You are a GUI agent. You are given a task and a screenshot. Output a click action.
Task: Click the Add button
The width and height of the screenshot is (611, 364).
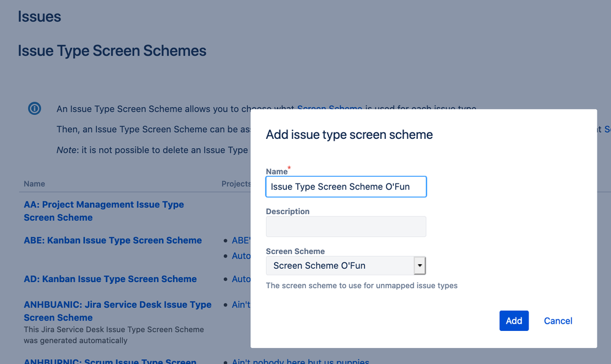tap(514, 321)
